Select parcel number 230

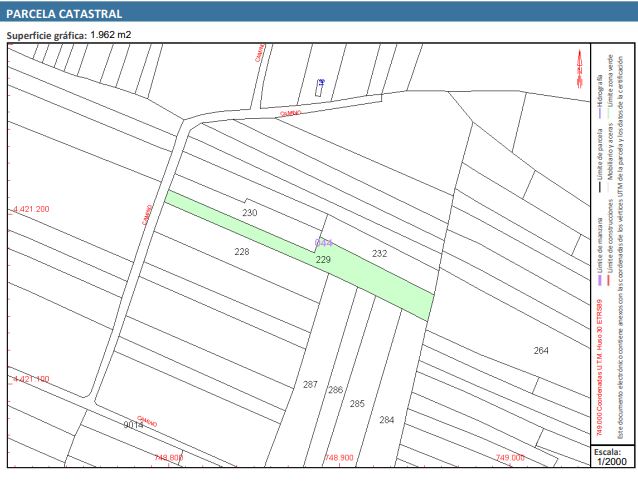coord(250,214)
